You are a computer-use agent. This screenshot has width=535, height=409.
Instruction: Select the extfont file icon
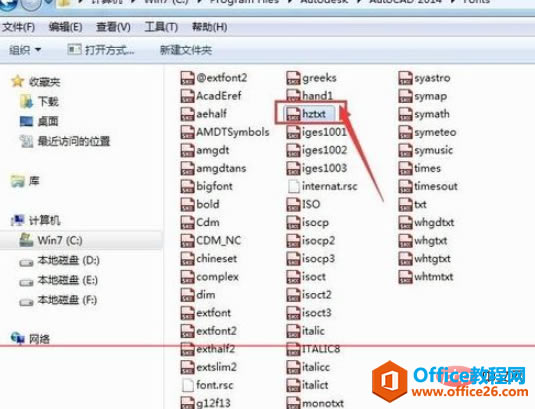pos(187,313)
